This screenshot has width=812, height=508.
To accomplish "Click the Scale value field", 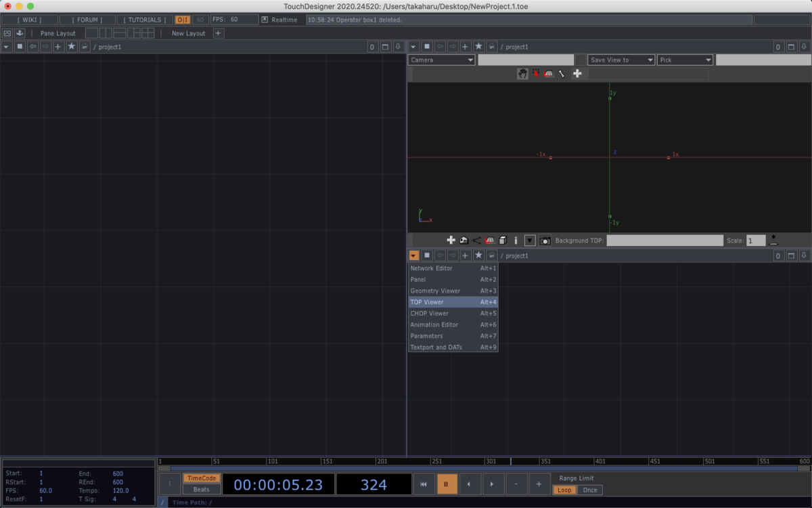I will tap(756, 240).
